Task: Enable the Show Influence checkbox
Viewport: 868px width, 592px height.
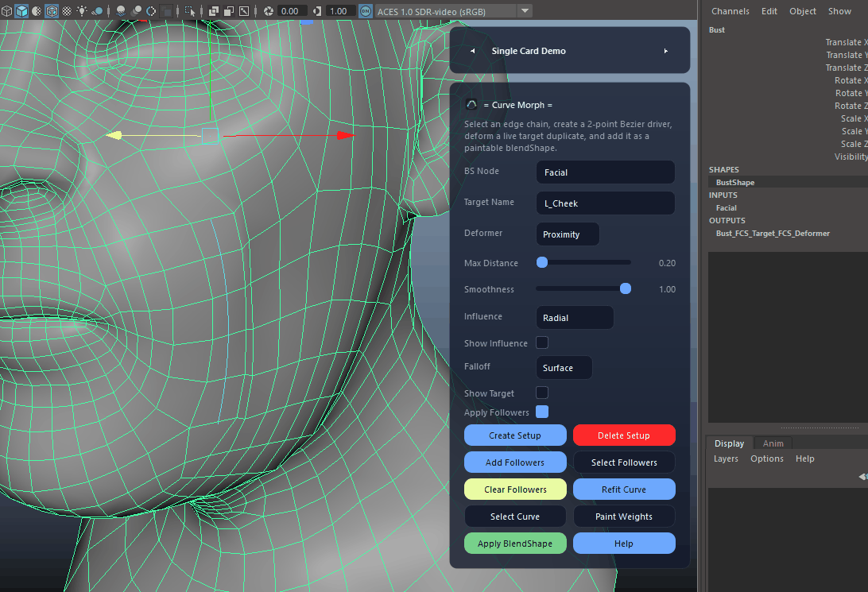Action: click(x=542, y=342)
